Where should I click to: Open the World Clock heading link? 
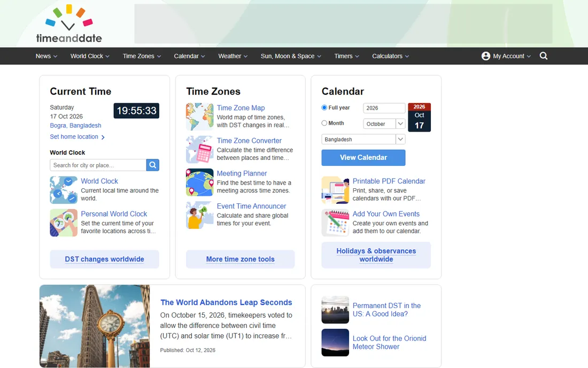point(99,181)
